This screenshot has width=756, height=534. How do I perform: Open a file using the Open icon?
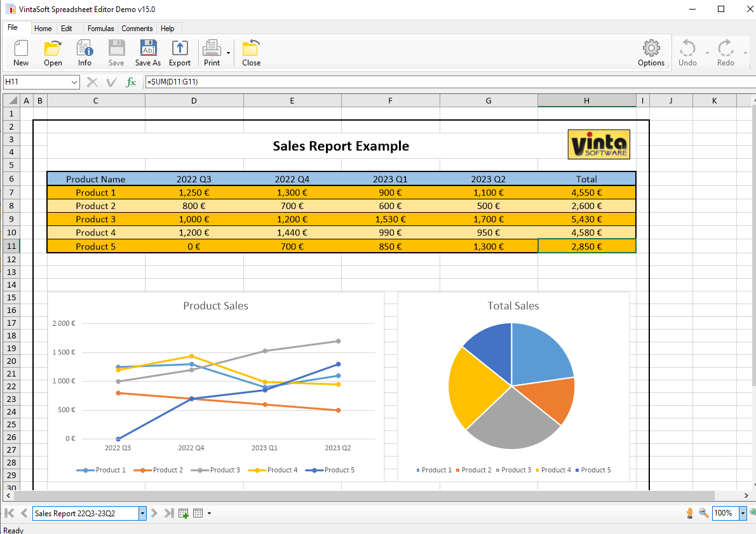53,53
